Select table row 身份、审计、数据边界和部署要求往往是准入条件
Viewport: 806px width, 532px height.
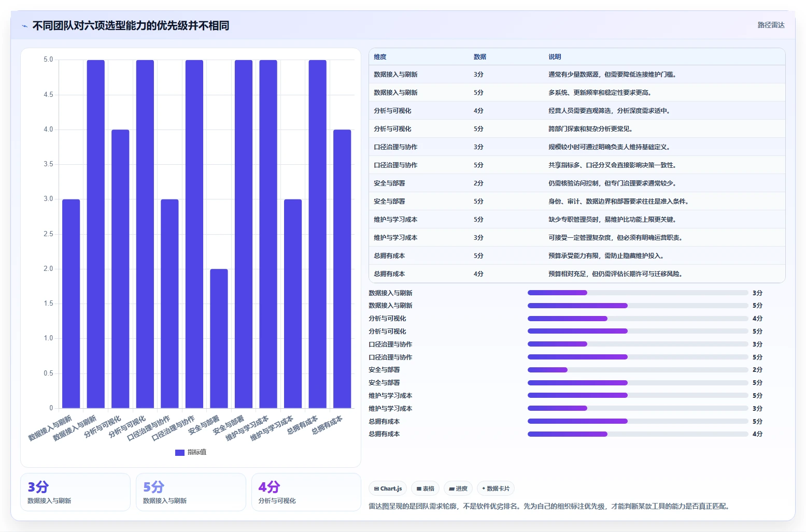[577, 202]
